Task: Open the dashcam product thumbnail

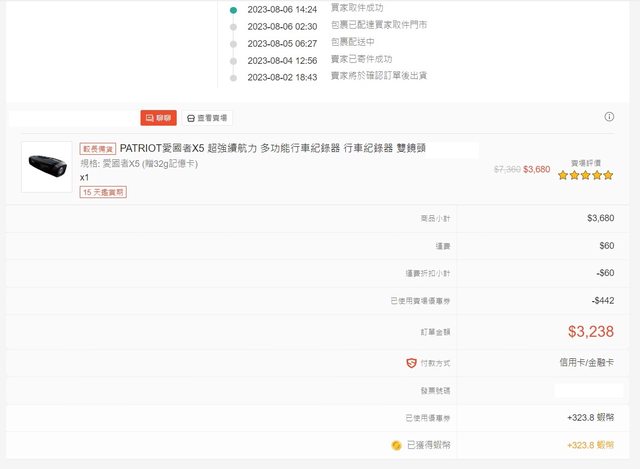Action: point(47,165)
